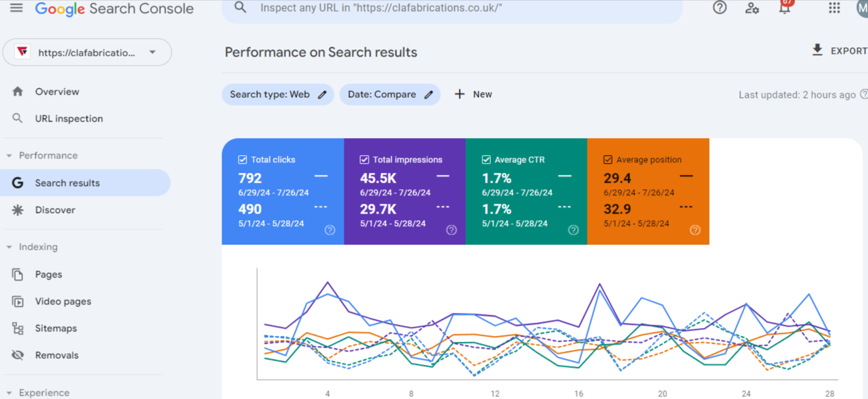
Task: Click the Export button
Action: (x=839, y=51)
